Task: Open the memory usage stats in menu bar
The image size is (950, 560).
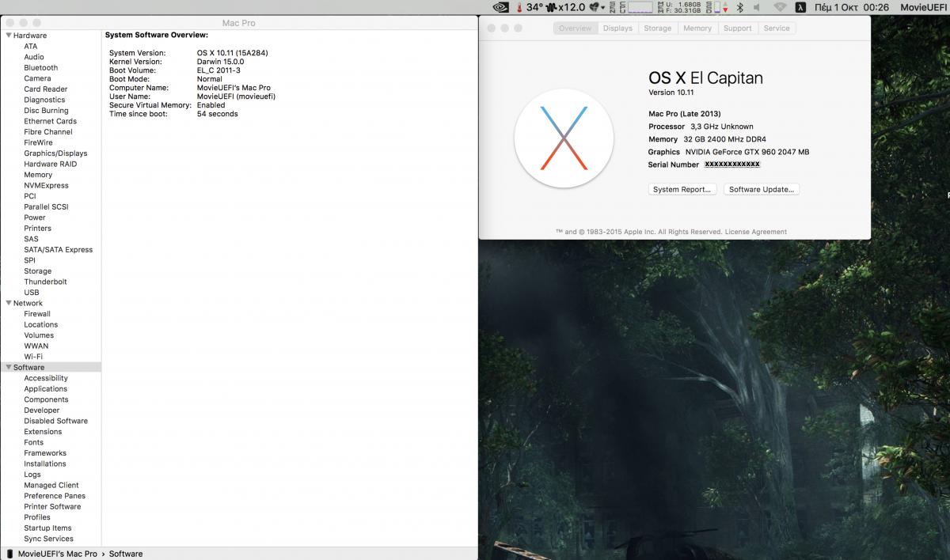Action: tap(680, 7)
